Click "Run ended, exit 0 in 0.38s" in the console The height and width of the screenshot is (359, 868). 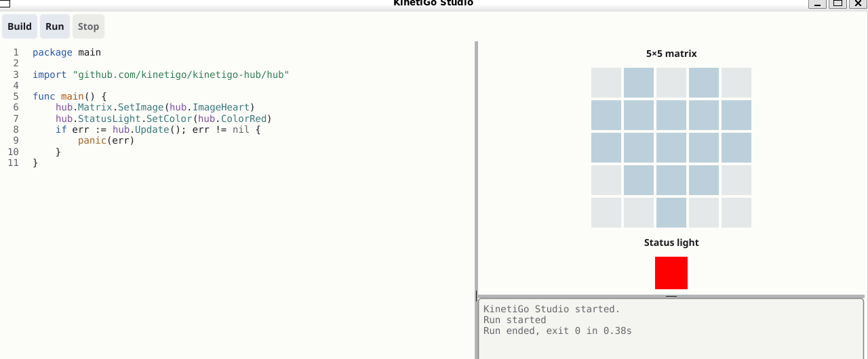[557, 331]
